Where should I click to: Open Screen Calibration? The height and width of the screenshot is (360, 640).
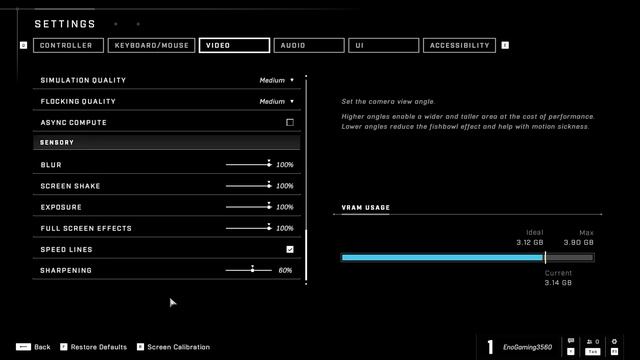point(178,347)
